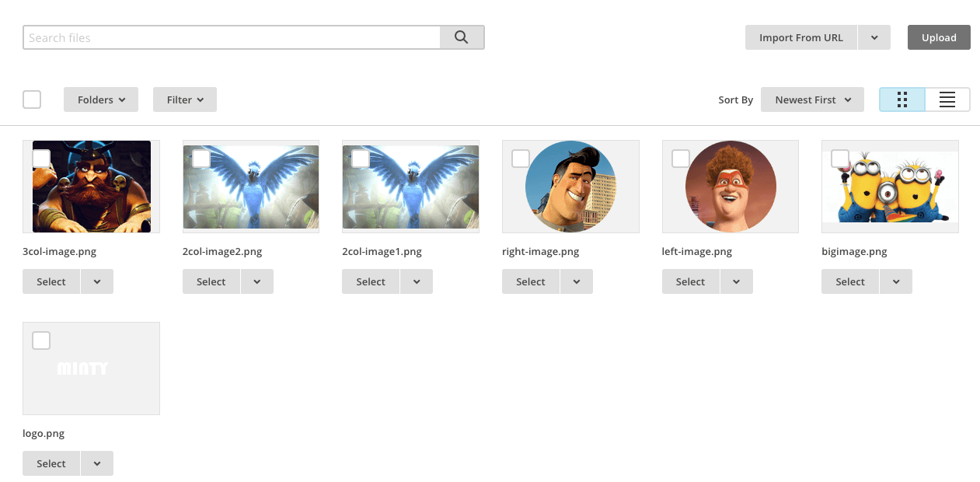Switch to grid view layout
Image resolution: width=980 pixels, height=482 pixels.
click(902, 100)
